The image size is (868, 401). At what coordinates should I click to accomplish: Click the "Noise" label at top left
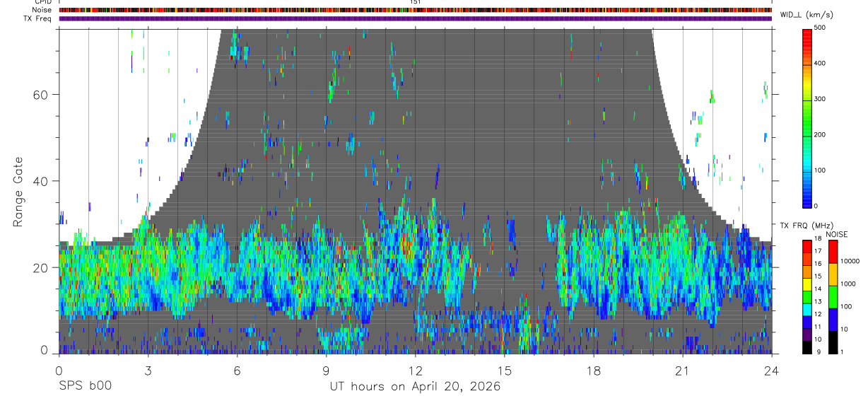point(42,10)
